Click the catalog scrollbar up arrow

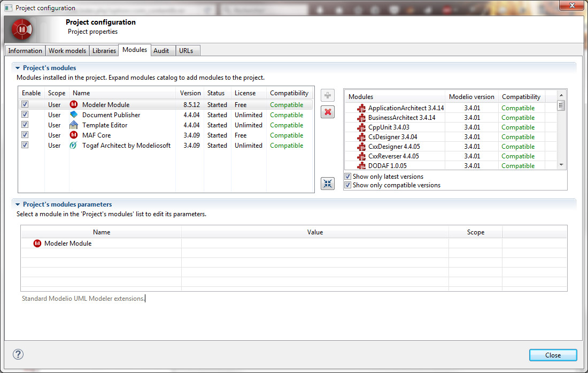(561, 95)
